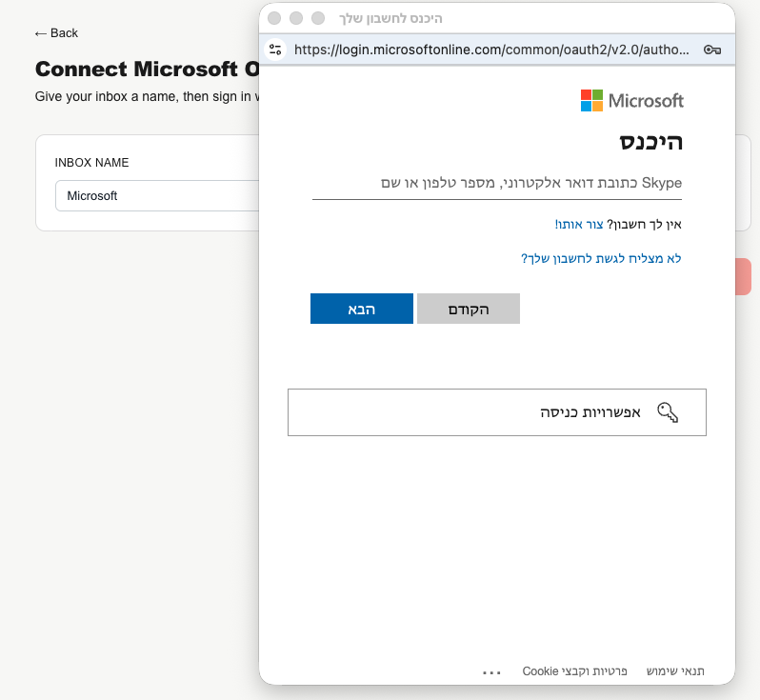The height and width of the screenshot is (700, 760).
Task: Click the popup title היכנס לחשבון שלך
Action: (x=390, y=18)
